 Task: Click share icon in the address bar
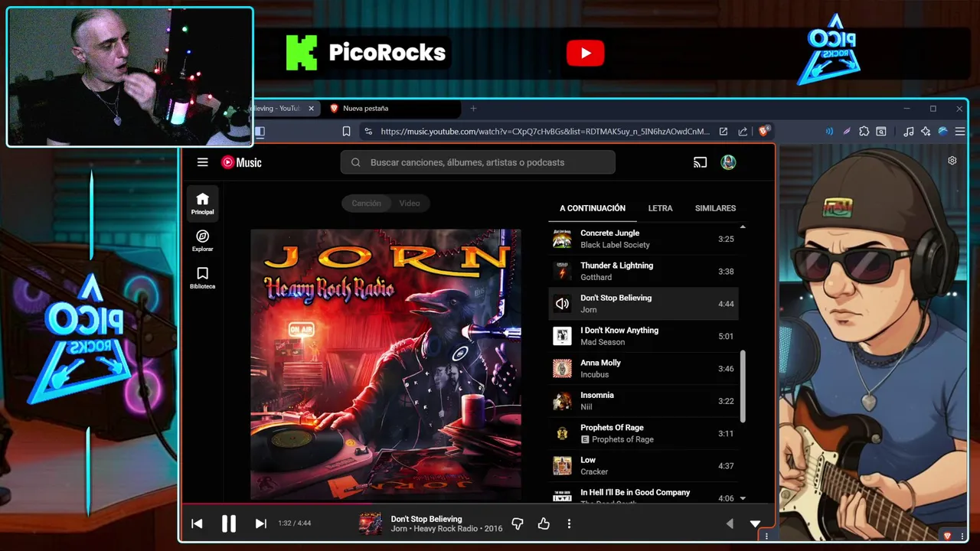743,132
